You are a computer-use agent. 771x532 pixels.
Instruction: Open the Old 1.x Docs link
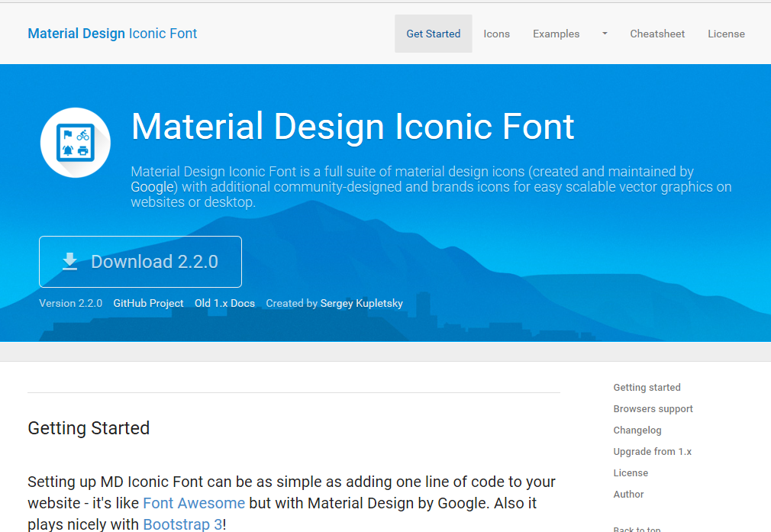[x=224, y=303]
